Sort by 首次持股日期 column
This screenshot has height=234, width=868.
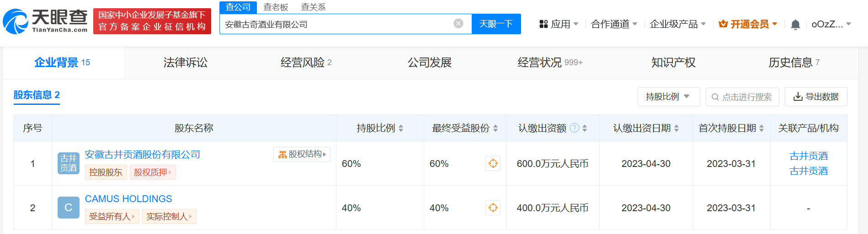(x=761, y=128)
